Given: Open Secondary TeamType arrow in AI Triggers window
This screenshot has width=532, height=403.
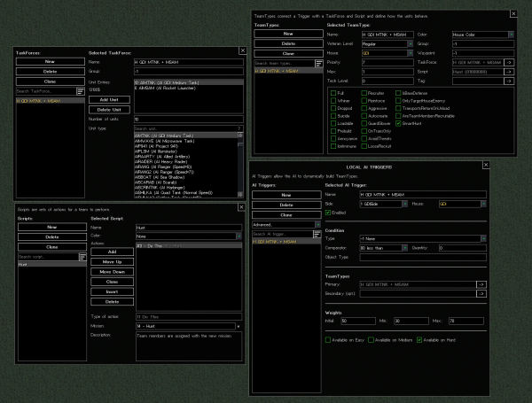Looking at the screenshot, I should 481,293.
